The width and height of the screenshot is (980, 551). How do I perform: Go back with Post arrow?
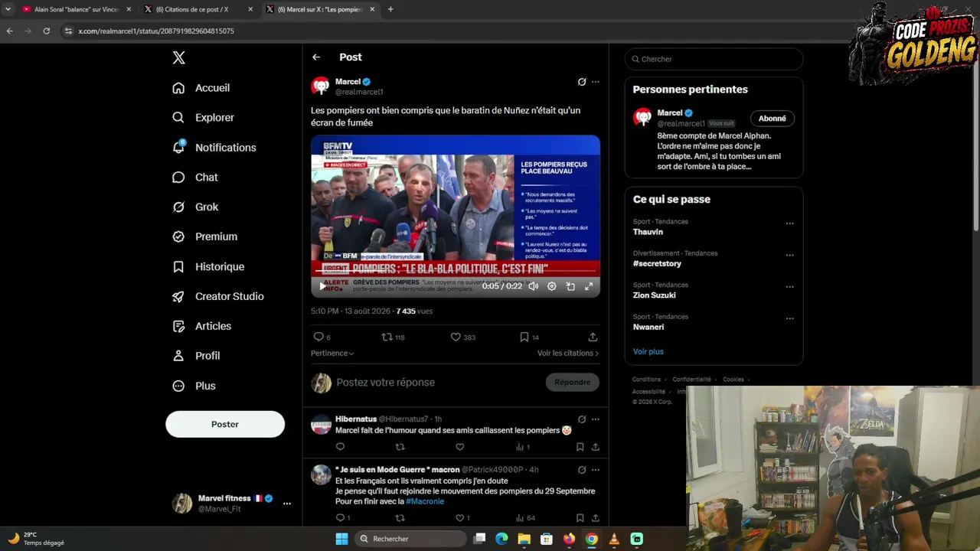316,57
